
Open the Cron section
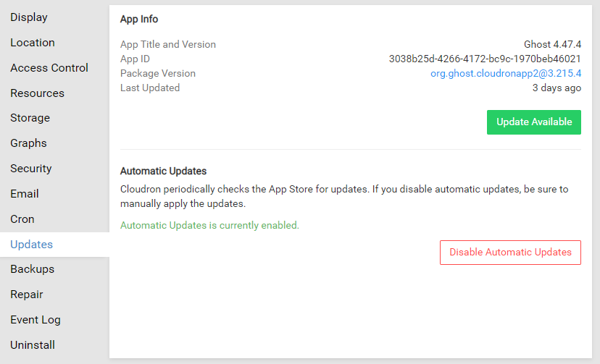point(22,219)
